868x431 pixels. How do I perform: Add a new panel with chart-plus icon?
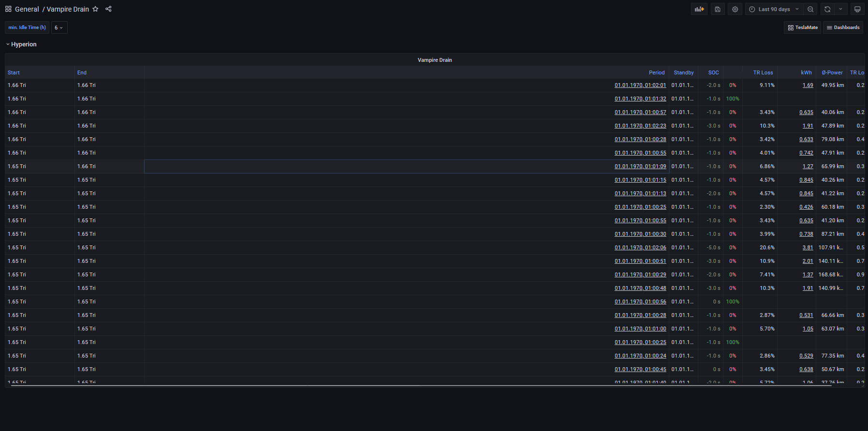coord(699,9)
